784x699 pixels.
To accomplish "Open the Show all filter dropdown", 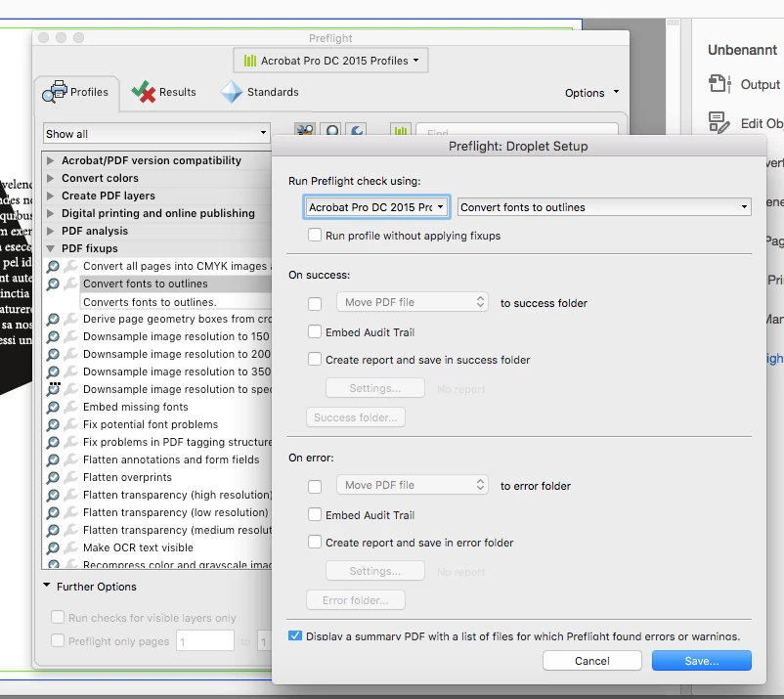I will click(156, 134).
